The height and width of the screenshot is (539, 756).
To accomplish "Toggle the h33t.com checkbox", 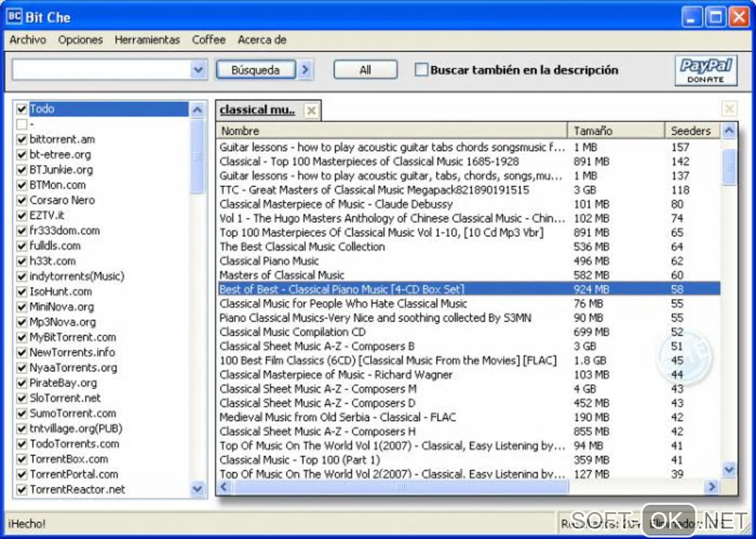I will [21, 261].
